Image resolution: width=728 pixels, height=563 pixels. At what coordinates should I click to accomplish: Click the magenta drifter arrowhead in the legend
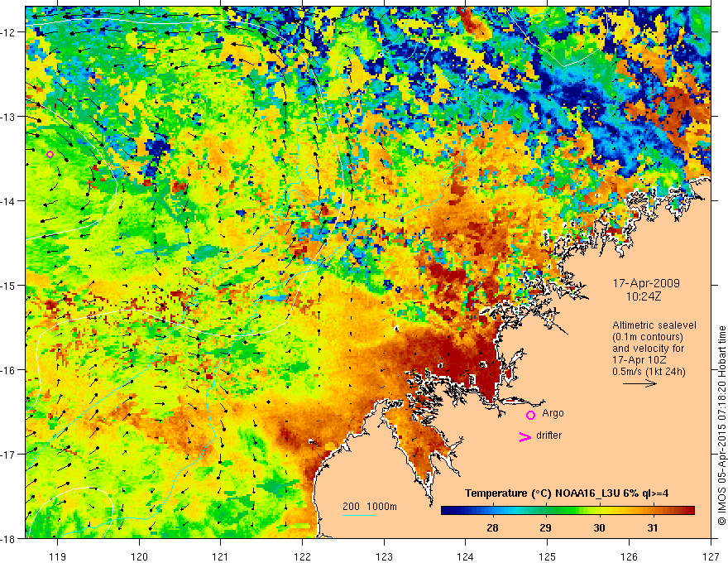525,436
